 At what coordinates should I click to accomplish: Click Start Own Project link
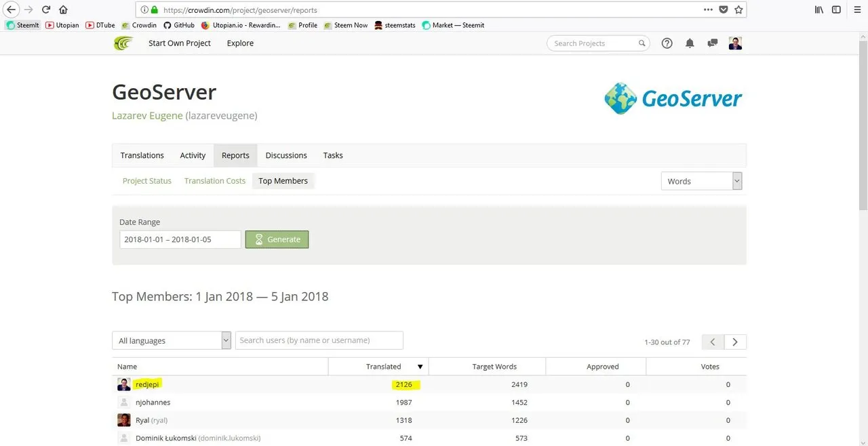[180, 43]
